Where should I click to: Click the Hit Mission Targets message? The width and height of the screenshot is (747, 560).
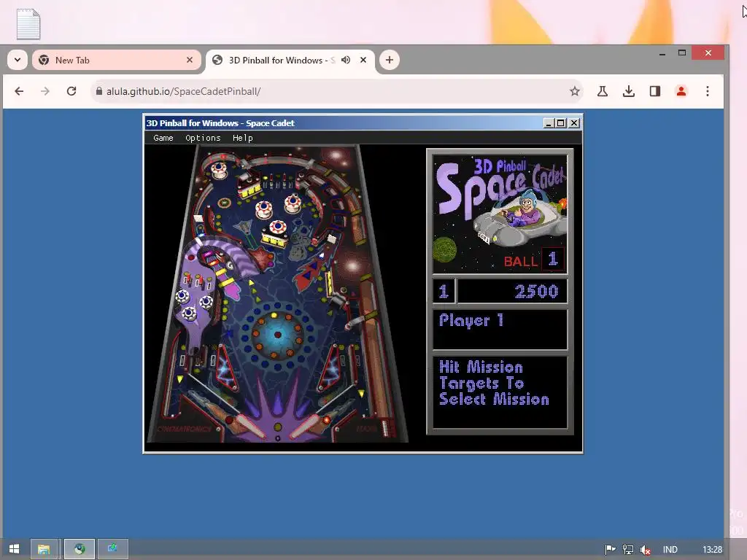coord(494,383)
